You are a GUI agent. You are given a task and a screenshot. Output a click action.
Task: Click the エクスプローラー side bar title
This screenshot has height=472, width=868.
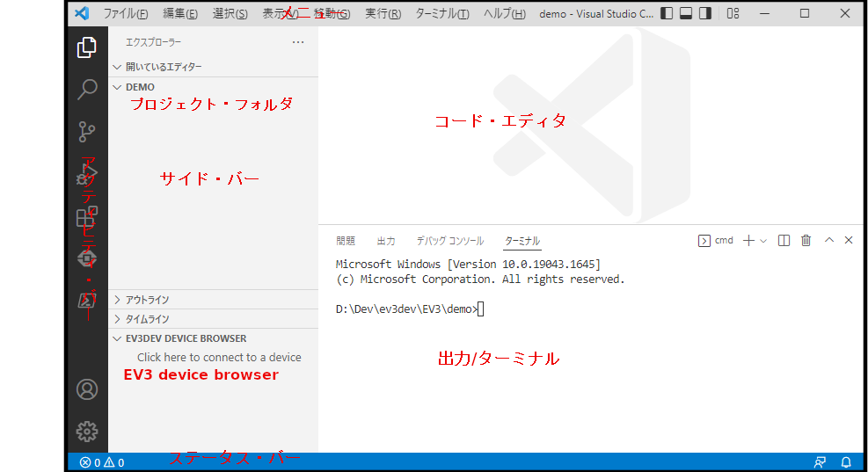153,42
